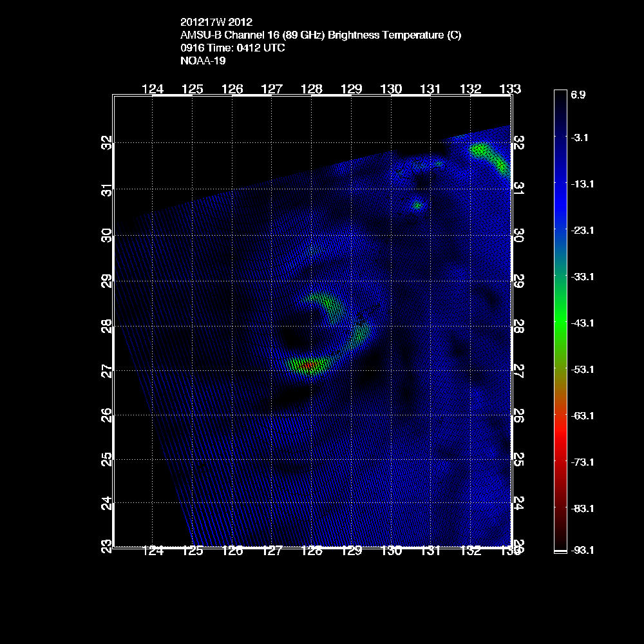This screenshot has width=644, height=644.
Task: Click the right axis latitude label 25
Action: 519,459
